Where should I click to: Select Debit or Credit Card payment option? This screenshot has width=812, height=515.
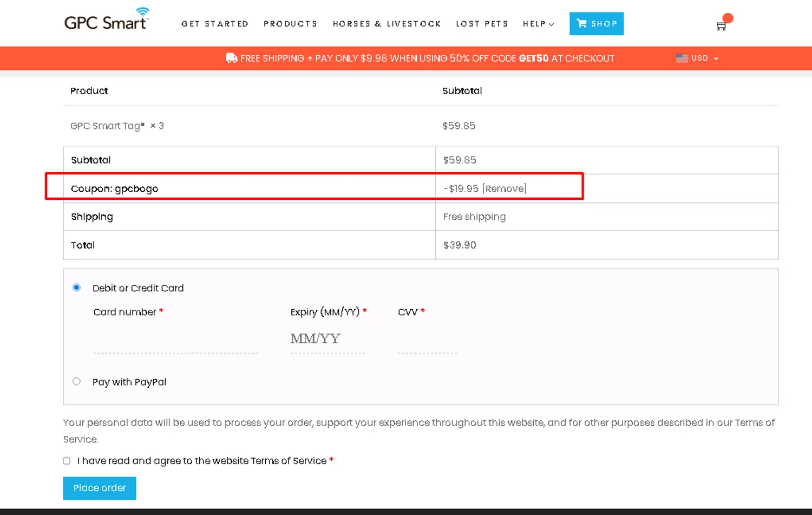coord(76,288)
